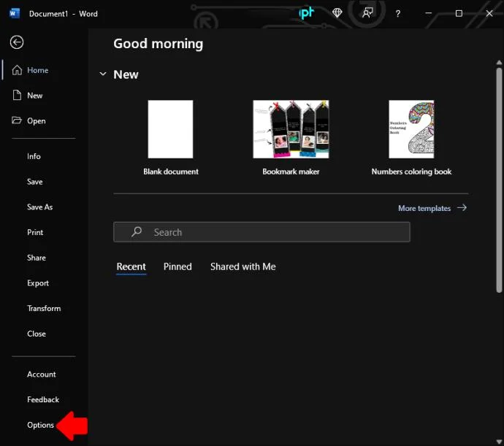Click the vertical scrollbar thumb
The width and height of the screenshot is (504, 446).
coord(499,180)
